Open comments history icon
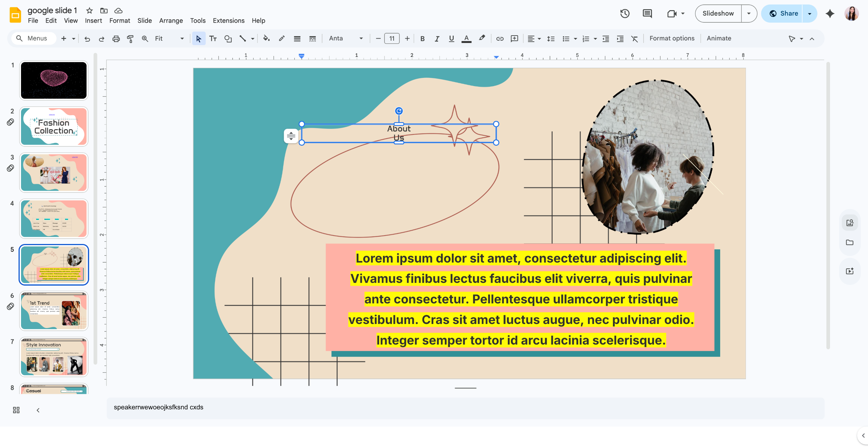Image resolution: width=868 pixels, height=448 pixels. pyautogui.click(x=647, y=14)
